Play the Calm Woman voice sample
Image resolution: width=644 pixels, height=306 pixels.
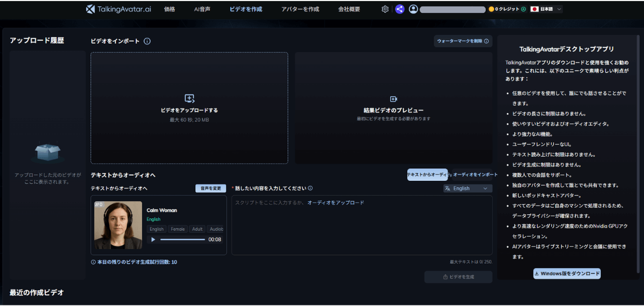pos(153,239)
